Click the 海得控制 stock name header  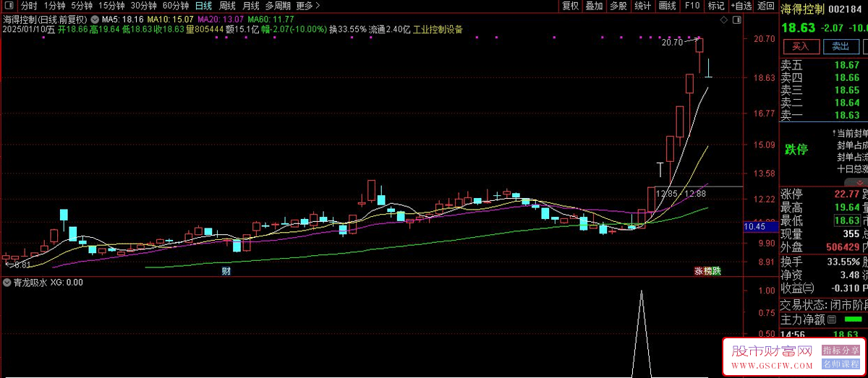pyautogui.click(x=801, y=9)
